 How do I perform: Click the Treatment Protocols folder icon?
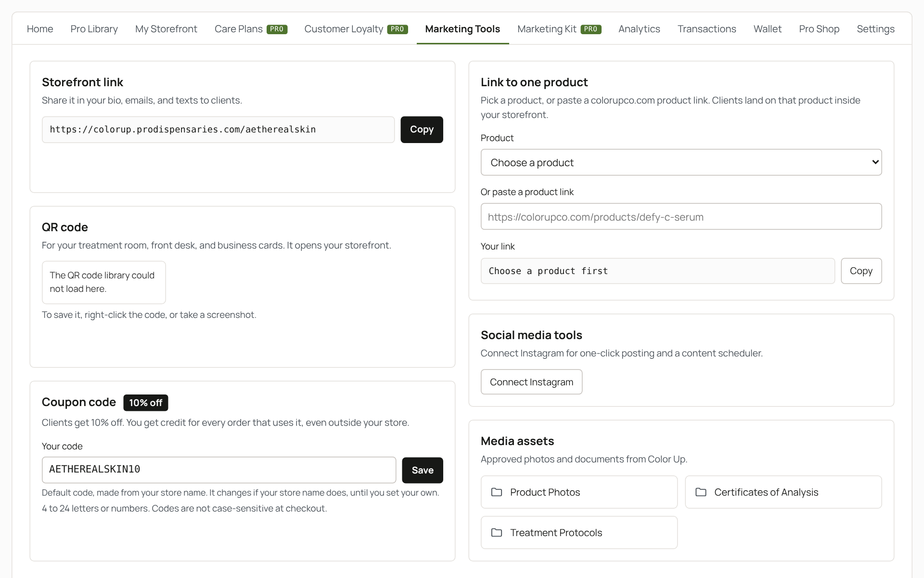coord(496,533)
